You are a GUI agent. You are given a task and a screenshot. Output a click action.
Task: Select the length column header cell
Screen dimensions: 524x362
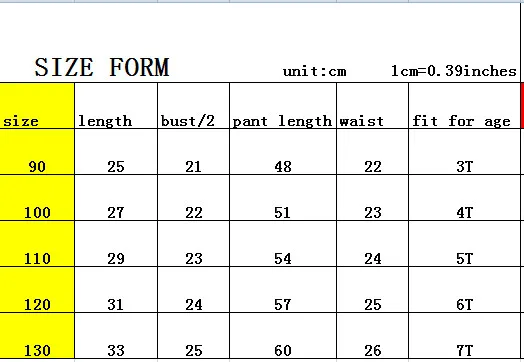click(x=116, y=105)
